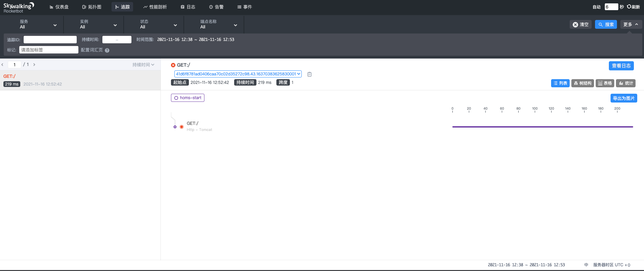Open the 告警 alarm tab

point(216,7)
